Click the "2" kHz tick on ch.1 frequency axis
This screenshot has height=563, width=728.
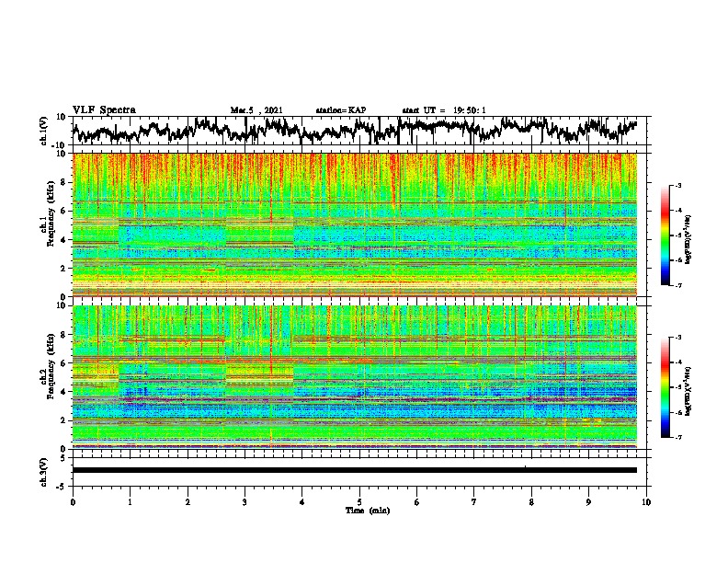tap(63, 269)
